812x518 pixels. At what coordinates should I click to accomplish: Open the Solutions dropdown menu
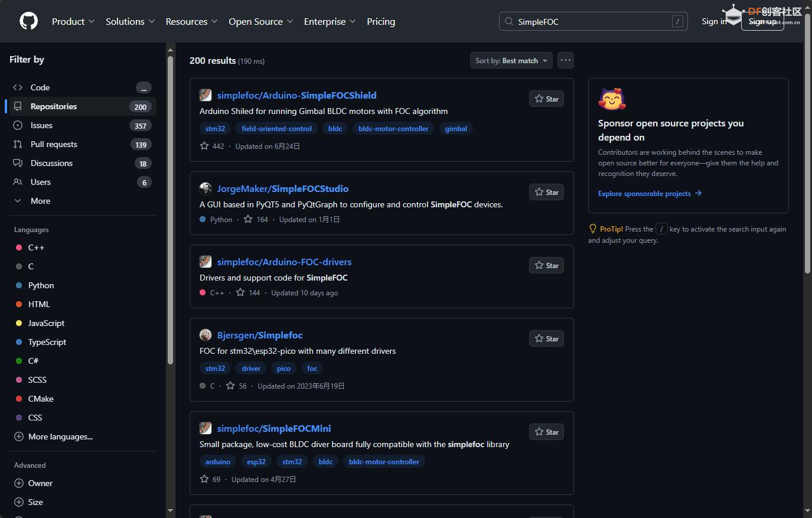(130, 21)
